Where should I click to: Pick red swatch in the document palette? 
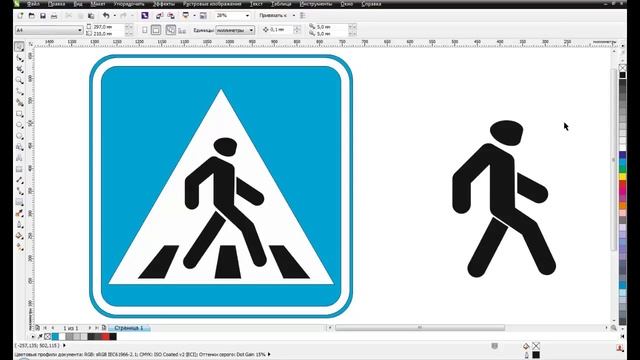[106, 337]
